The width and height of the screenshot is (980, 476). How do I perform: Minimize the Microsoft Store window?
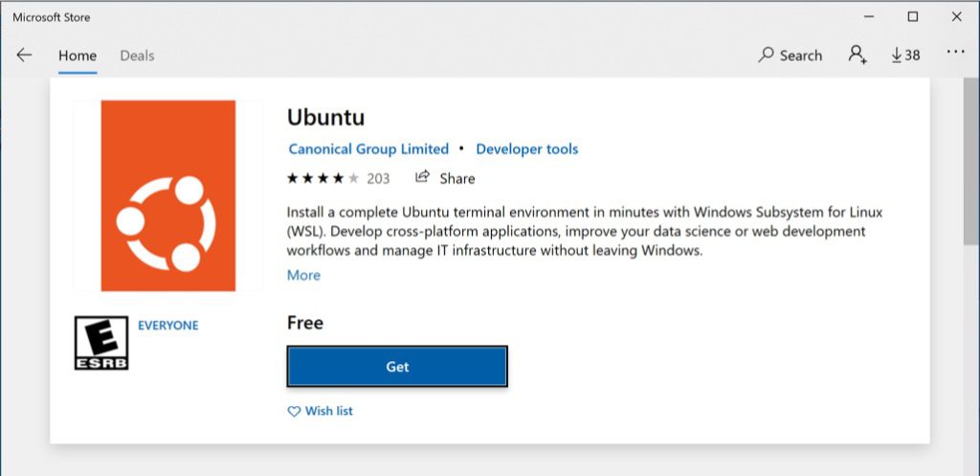coord(869,17)
